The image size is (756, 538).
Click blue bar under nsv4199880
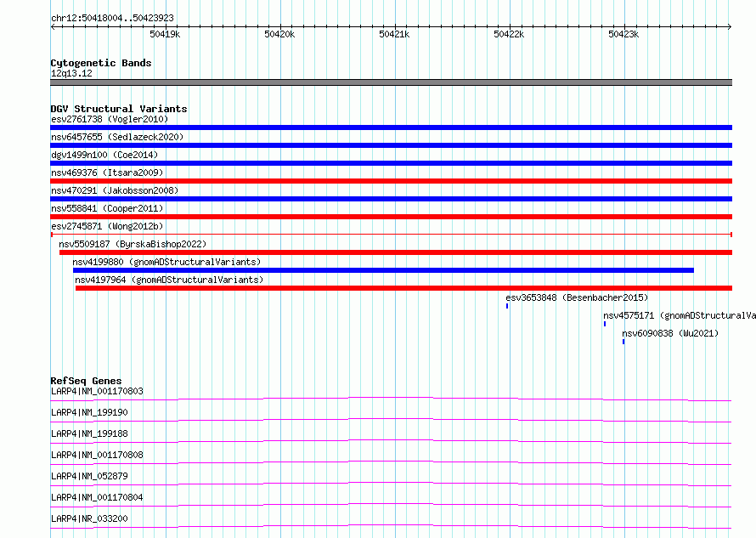[383, 270]
